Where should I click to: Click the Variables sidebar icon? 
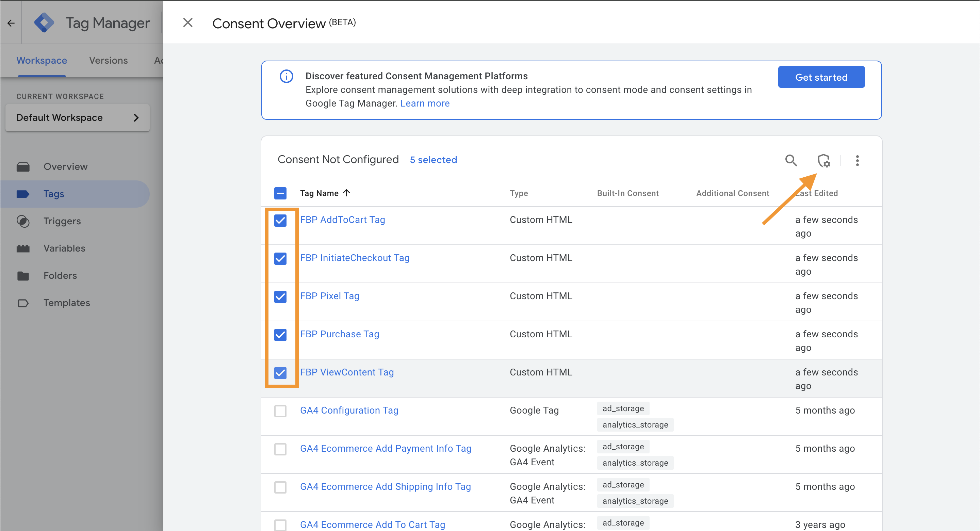coord(23,248)
